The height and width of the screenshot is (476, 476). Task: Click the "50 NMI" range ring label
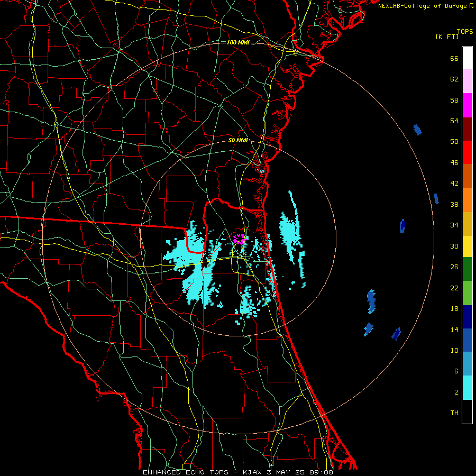[238, 140]
